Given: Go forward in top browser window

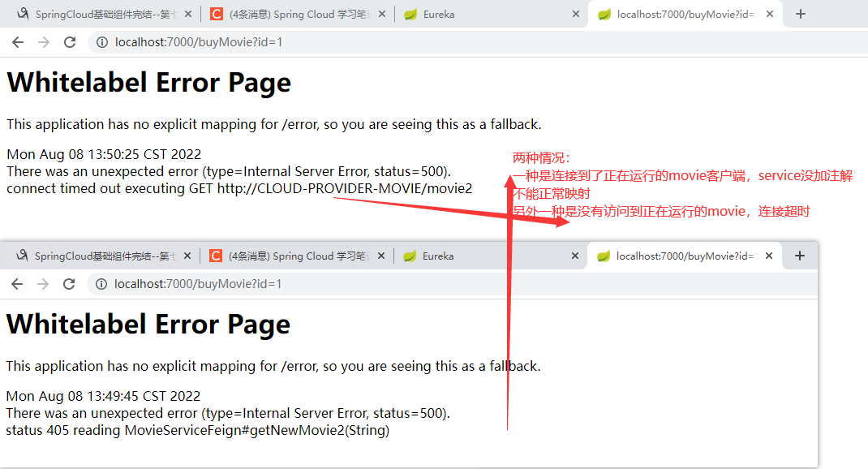Looking at the screenshot, I should pos(44,42).
